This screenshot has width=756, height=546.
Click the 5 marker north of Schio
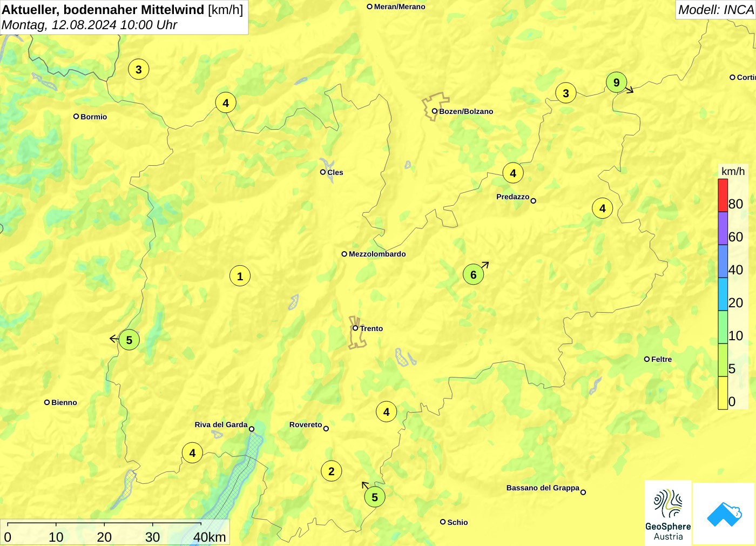click(x=374, y=497)
